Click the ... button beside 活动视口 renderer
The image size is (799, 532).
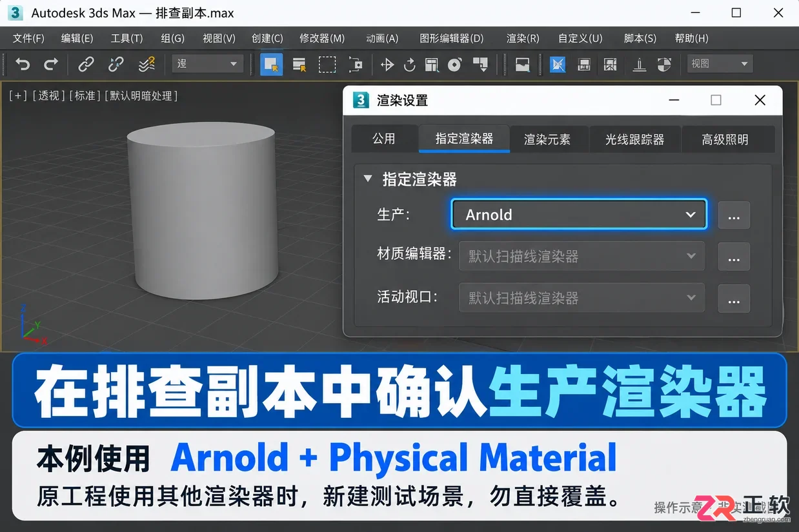(x=734, y=298)
